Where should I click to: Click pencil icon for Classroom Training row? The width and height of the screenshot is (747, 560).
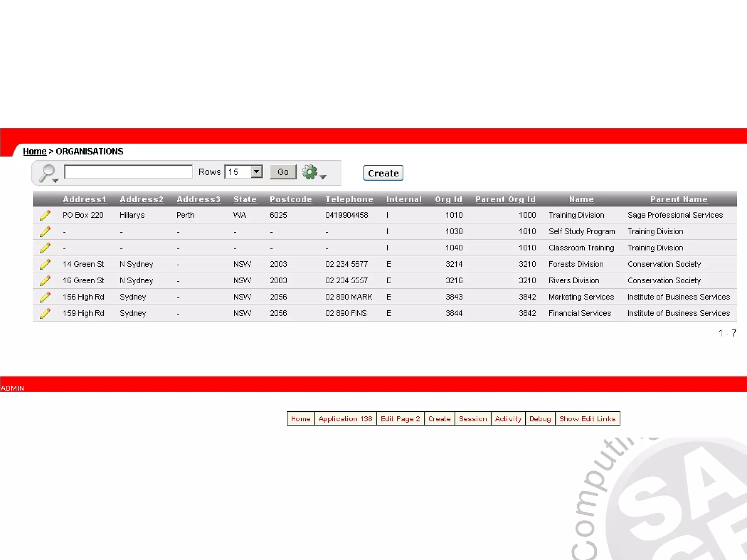[45, 248]
